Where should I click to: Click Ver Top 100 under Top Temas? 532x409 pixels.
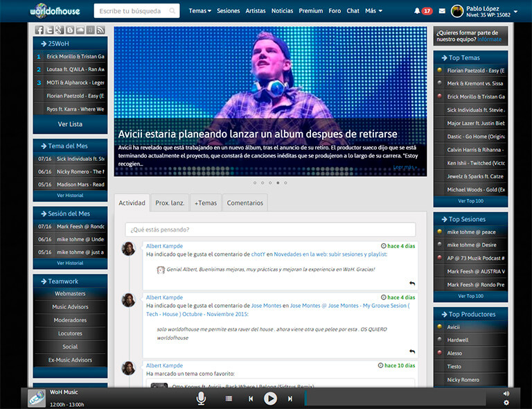click(470, 201)
